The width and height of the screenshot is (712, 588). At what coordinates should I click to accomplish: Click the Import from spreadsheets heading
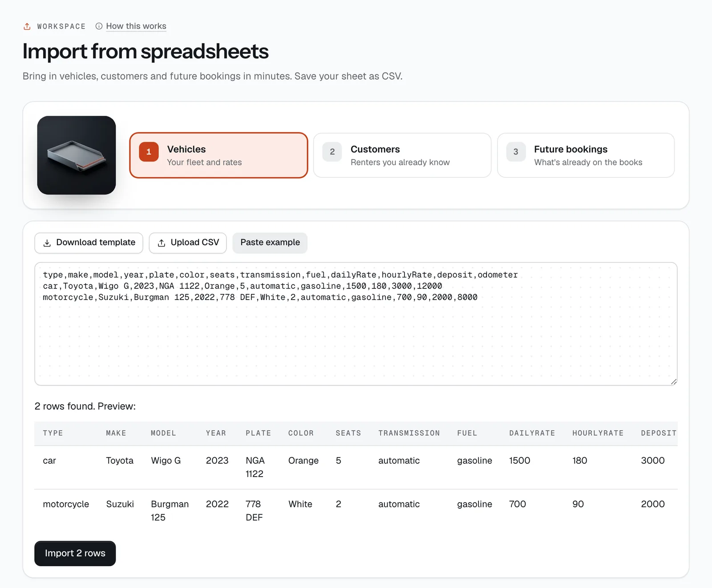click(146, 52)
